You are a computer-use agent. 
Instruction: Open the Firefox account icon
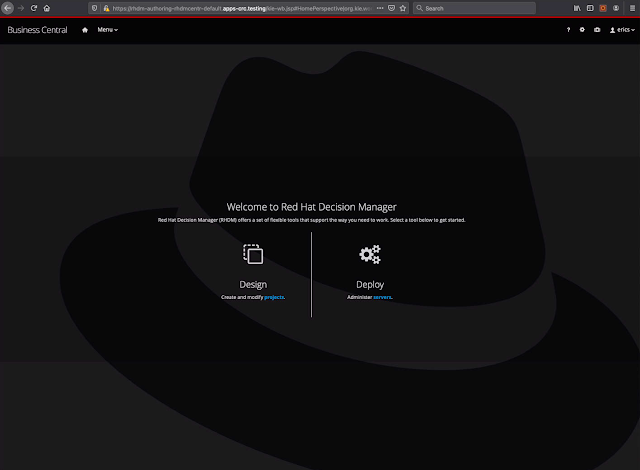coord(616,8)
